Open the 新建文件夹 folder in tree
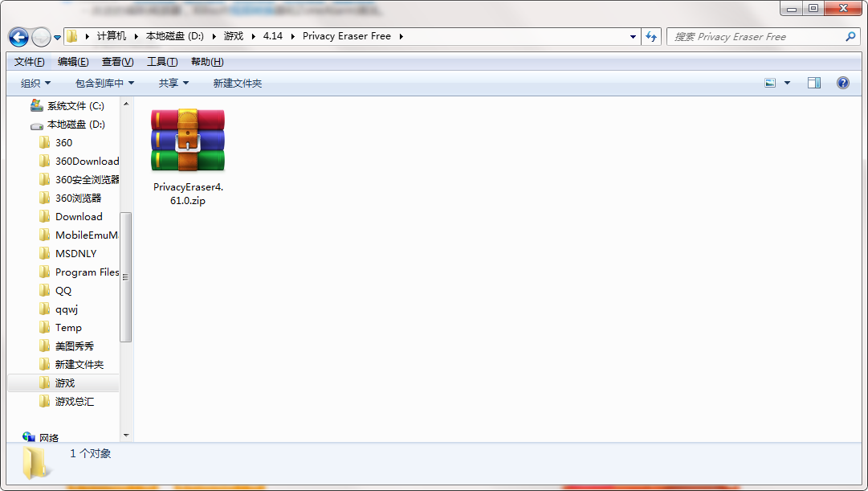868x491 pixels. 79,365
